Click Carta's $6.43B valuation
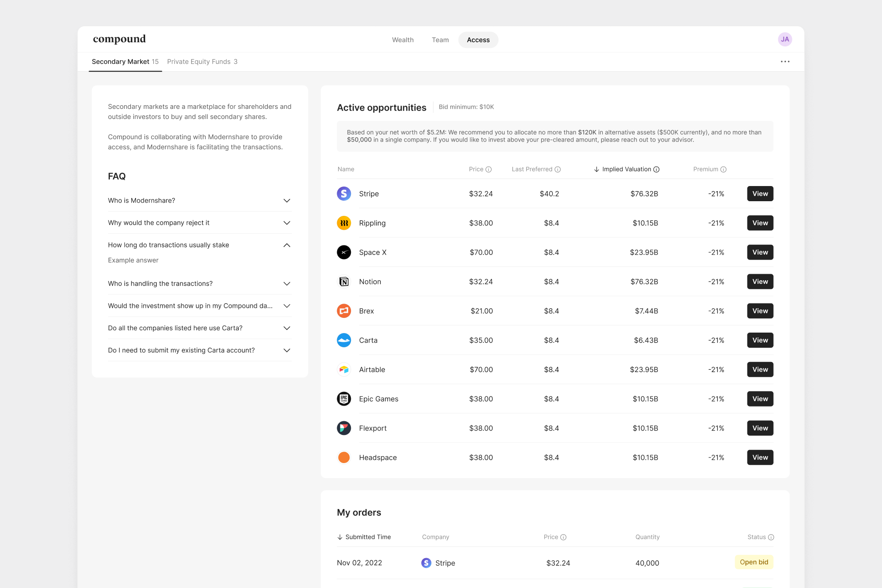This screenshot has height=588, width=882. point(646,340)
